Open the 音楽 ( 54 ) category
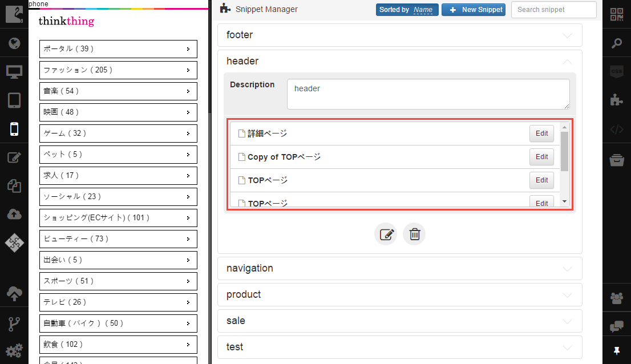631x364 pixels. pyautogui.click(x=118, y=91)
